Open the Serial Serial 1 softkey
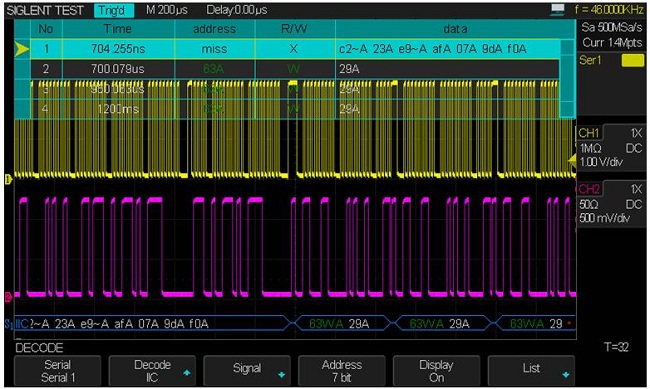 [x=57, y=370]
